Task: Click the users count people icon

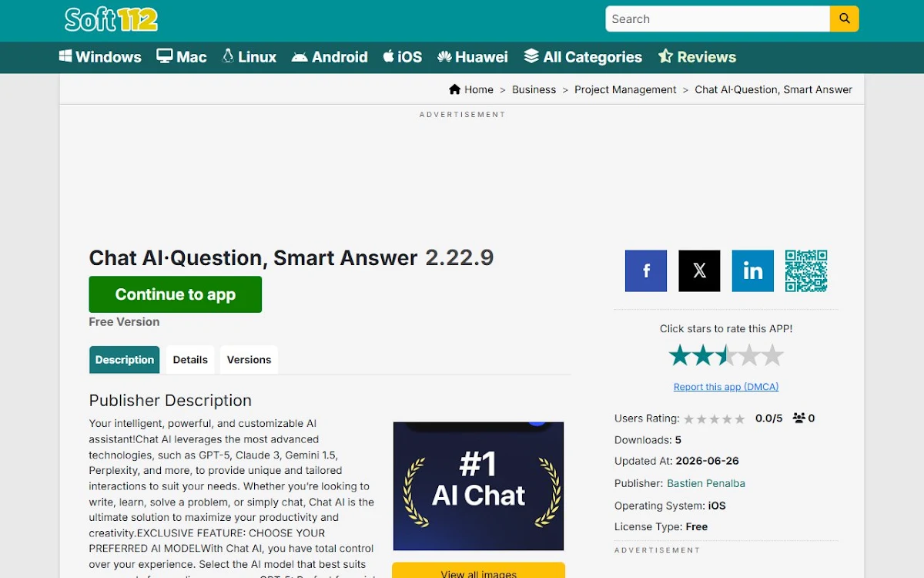Action: [x=798, y=418]
